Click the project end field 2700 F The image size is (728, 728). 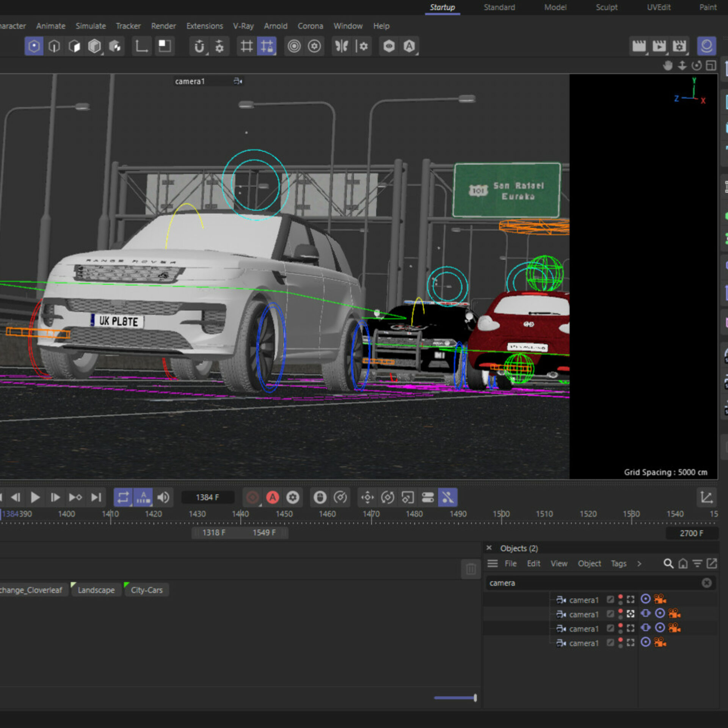[x=691, y=533]
